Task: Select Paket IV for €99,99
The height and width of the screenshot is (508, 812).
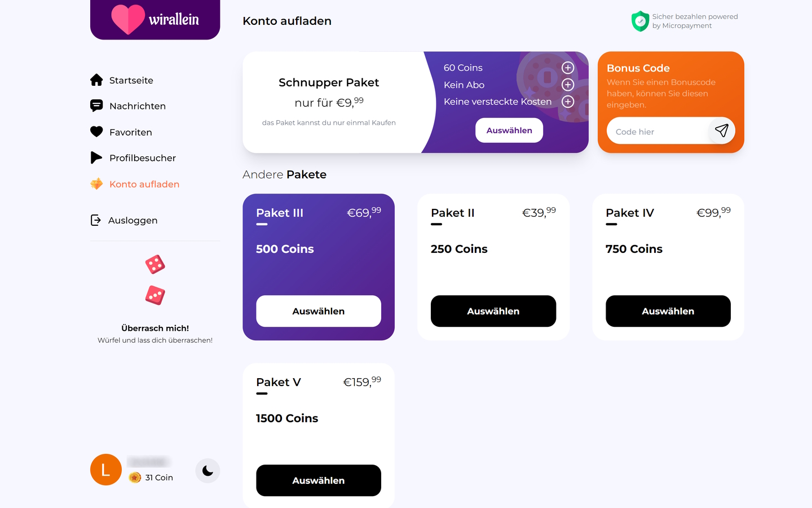Action: click(668, 311)
